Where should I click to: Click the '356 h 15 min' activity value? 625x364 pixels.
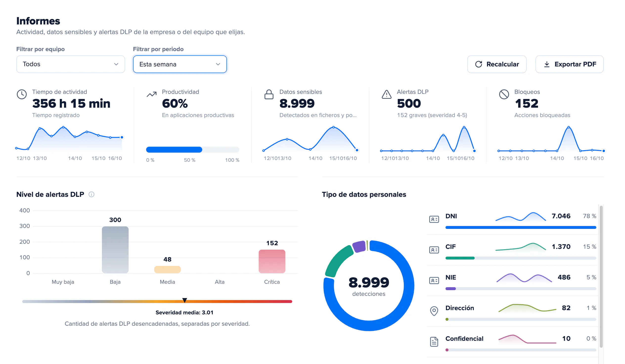click(x=71, y=103)
